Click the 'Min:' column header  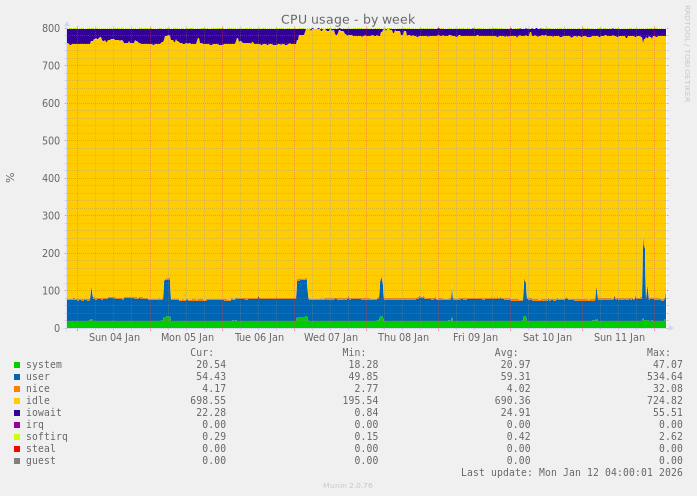(354, 353)
